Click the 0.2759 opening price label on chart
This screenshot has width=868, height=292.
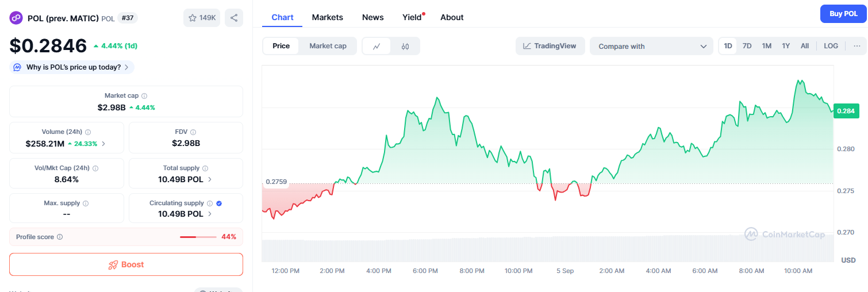[275, 182]
